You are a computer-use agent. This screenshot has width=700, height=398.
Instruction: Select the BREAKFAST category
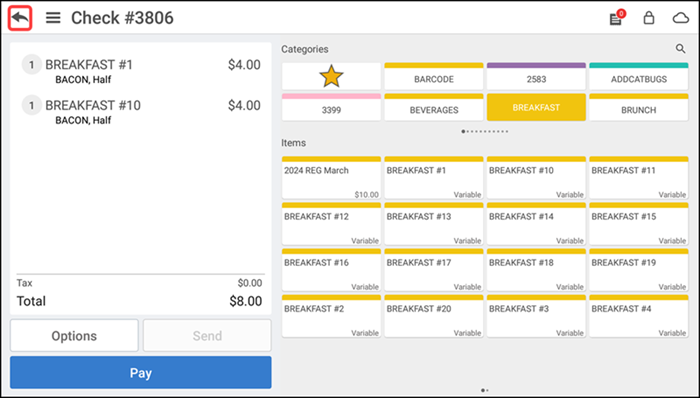coord(536,107)
